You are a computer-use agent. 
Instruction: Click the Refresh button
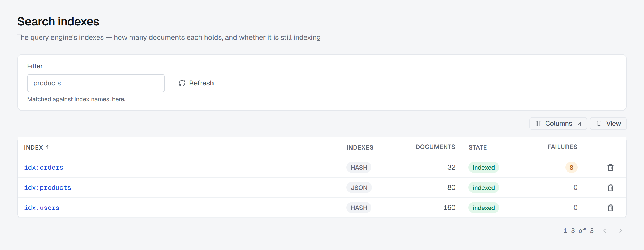pos(196,83)
